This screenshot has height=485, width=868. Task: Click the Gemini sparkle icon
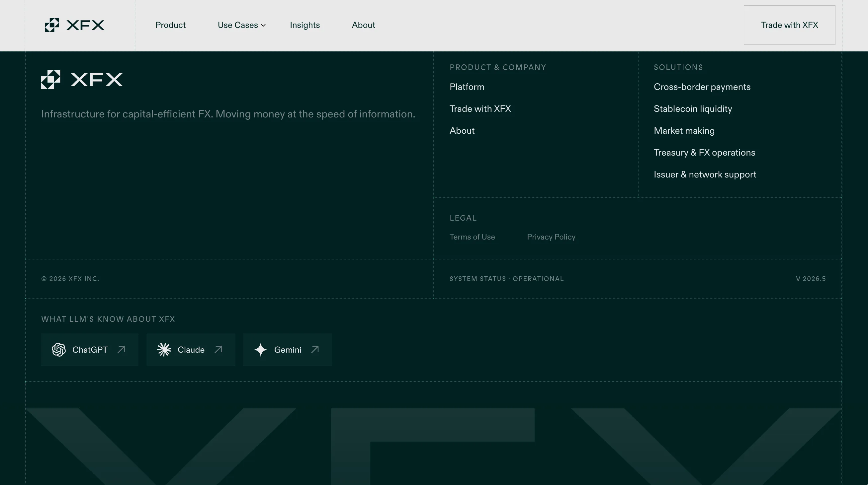click(261, 350)
